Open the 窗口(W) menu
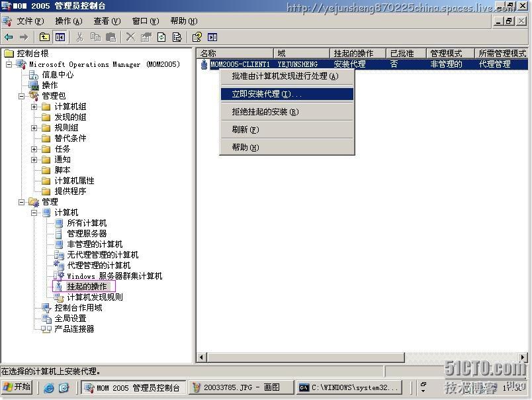Viewport: 532px width, 400px height. pos(146,21)
